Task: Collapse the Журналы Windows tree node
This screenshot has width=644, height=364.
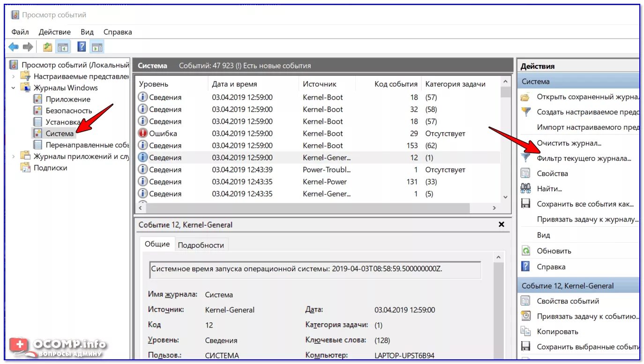Action: (x=13, y=88)
